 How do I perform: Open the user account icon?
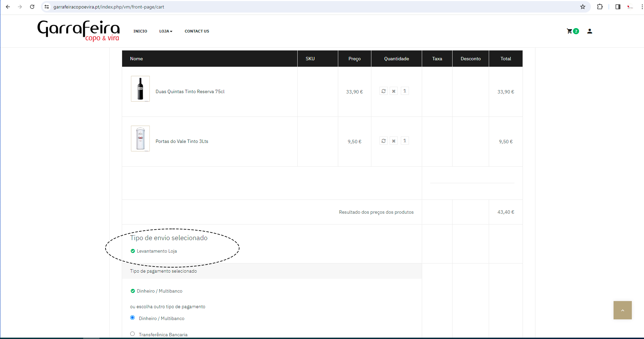[x=590, y=31]
